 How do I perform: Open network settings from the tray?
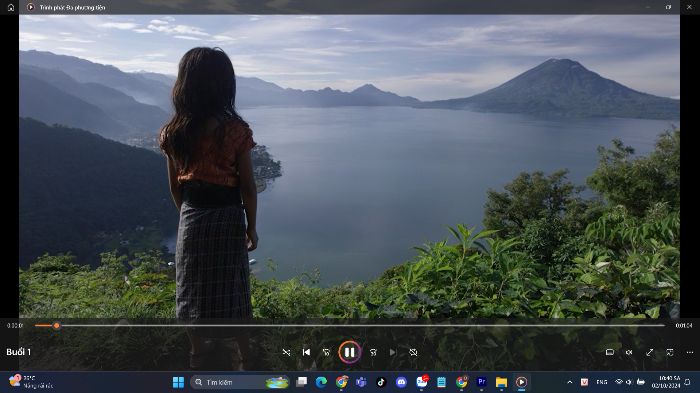click(619, 382)
